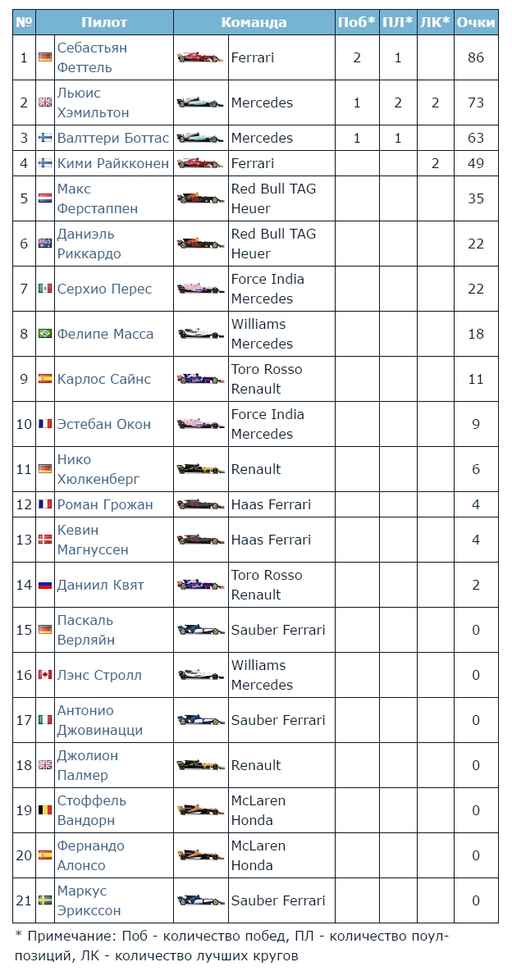Viewport: 512px width, 980px height.
Task: Click the Dutch flag beside Макс Ферстаппен
Action: pyautogui.click(x=45, y=198)
